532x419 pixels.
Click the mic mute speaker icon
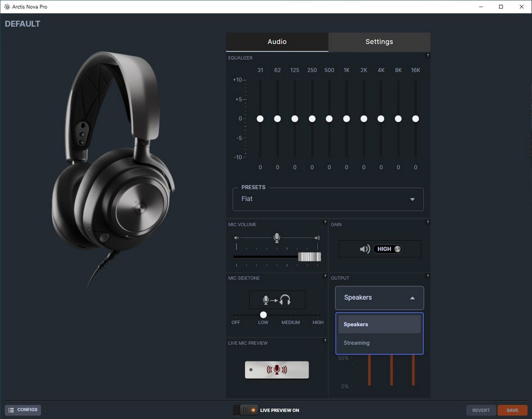[x=236, y=238]
